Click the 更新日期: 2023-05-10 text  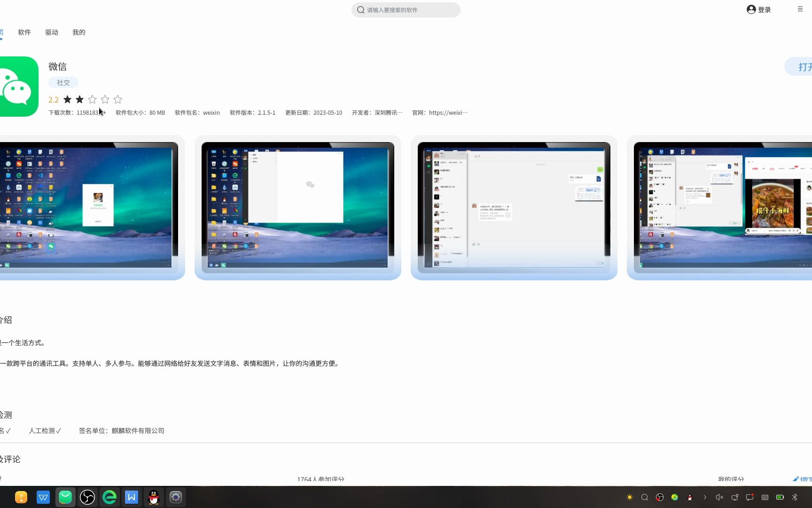pyautogui.click(x=314, y=113)
